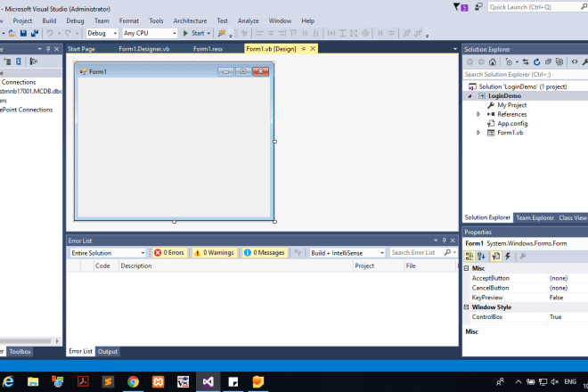The width and height of the screenshot is (588, 392).
Task: Click the Undo arrow icon
Action: point(50,33)
